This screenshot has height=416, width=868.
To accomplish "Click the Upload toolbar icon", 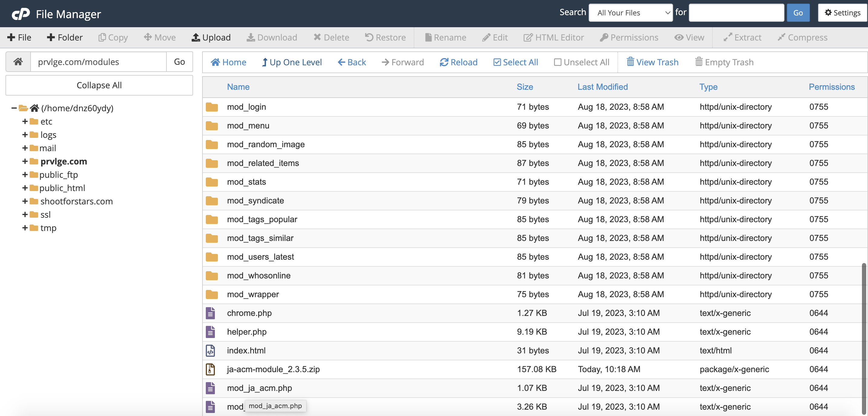I will [196, 37].
